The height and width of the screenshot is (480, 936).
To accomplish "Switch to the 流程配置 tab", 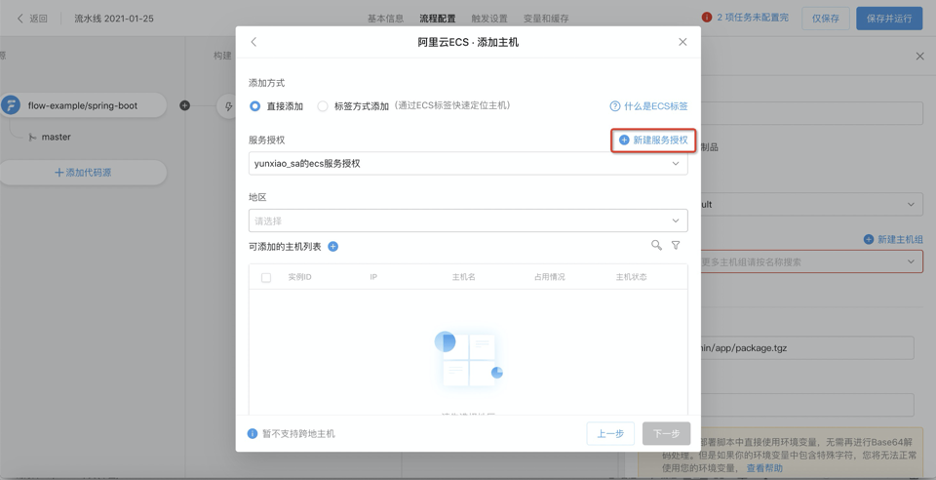I will (x=438, y=19).
